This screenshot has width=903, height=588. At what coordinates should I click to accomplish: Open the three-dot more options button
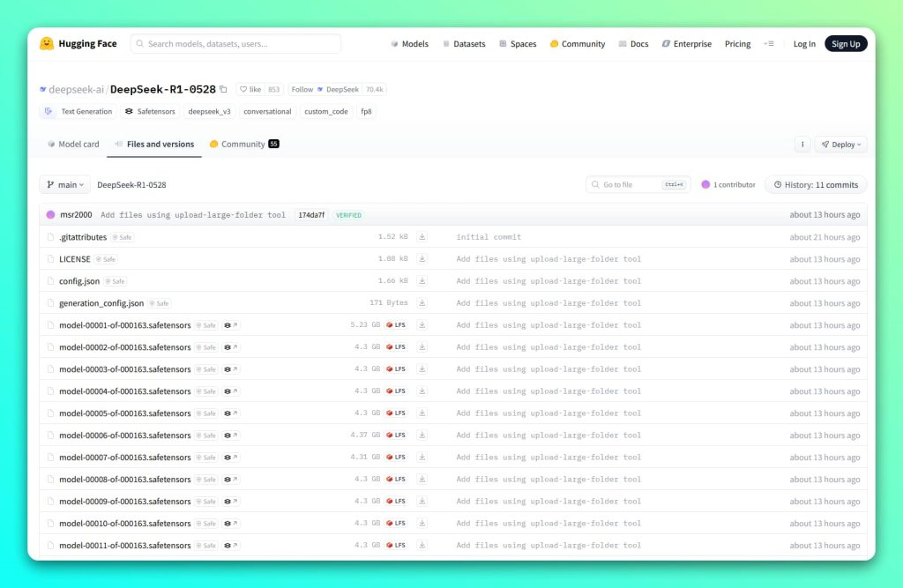pos(802,145)
